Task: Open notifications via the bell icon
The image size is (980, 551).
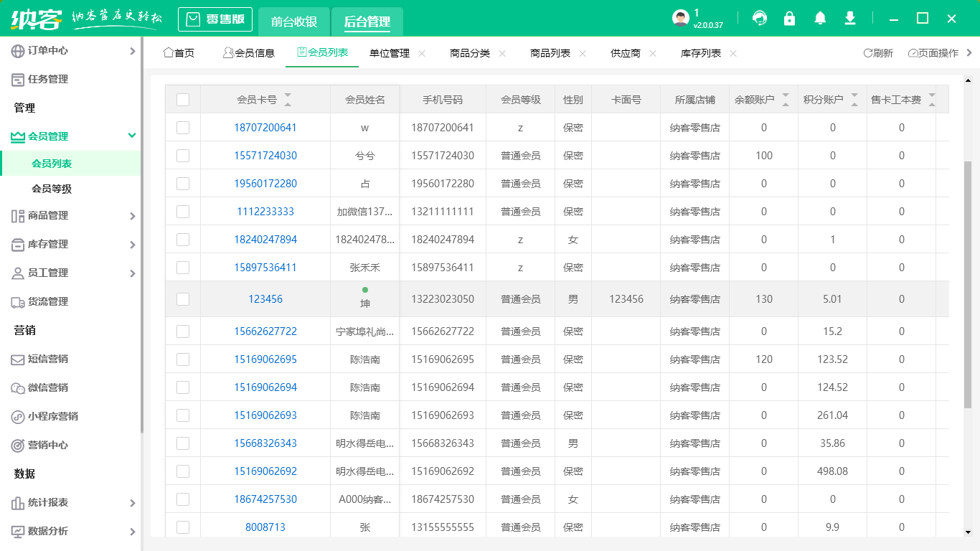Action: pos(819,18)
